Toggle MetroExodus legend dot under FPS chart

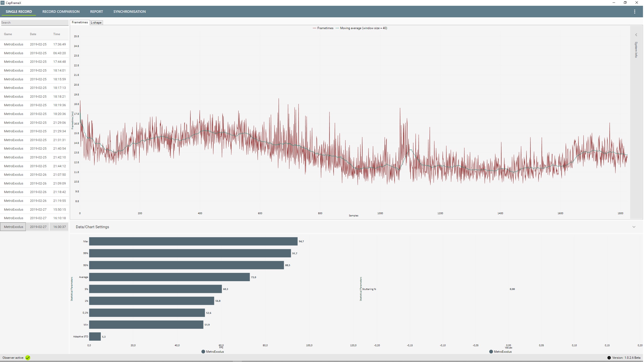pos(203,352)
